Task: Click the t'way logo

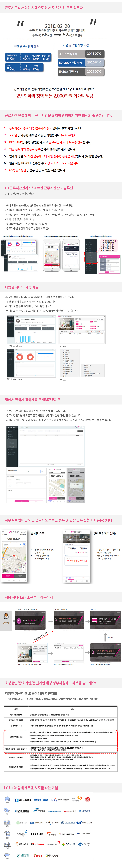Action: [38, 855]
